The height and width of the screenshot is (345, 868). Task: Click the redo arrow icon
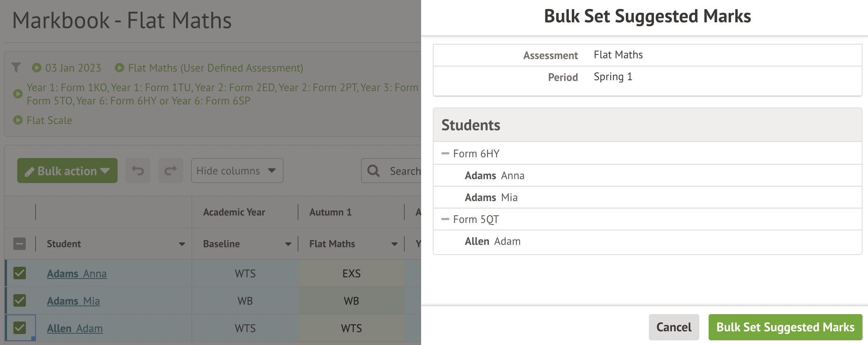point(170,171)
